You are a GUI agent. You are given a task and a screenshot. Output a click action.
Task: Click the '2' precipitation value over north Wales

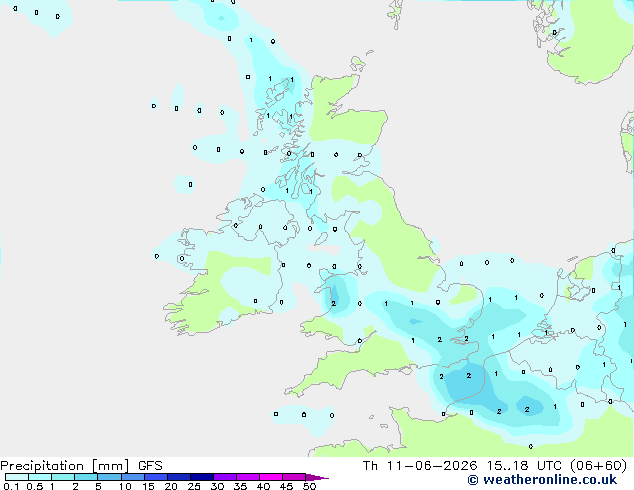click(x=334, y=303)
